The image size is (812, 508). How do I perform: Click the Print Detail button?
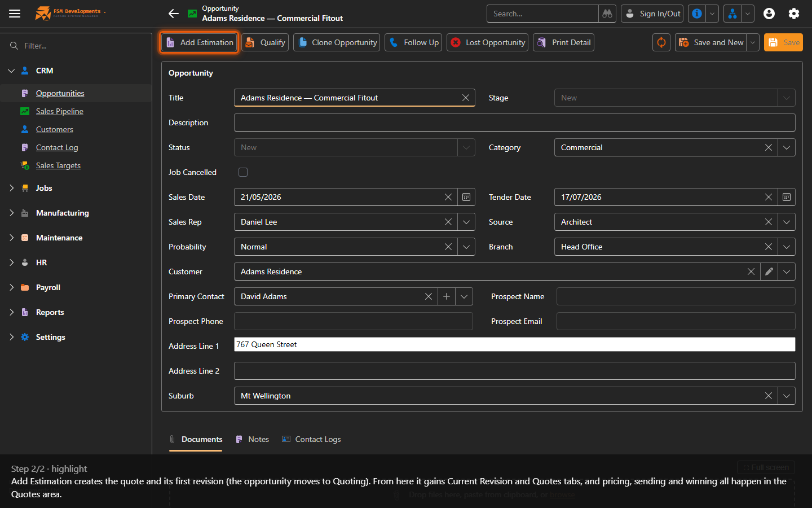pyautogui.click(x=563, y=42)
